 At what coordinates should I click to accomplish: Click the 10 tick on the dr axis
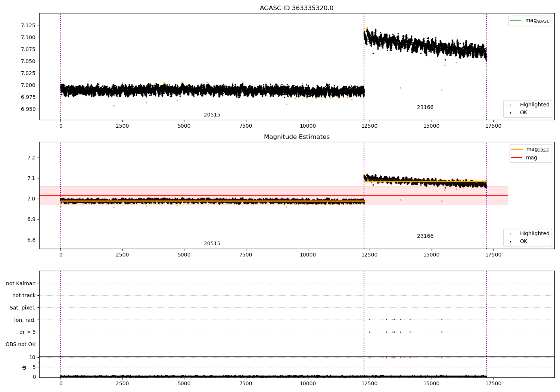point(32,357)
